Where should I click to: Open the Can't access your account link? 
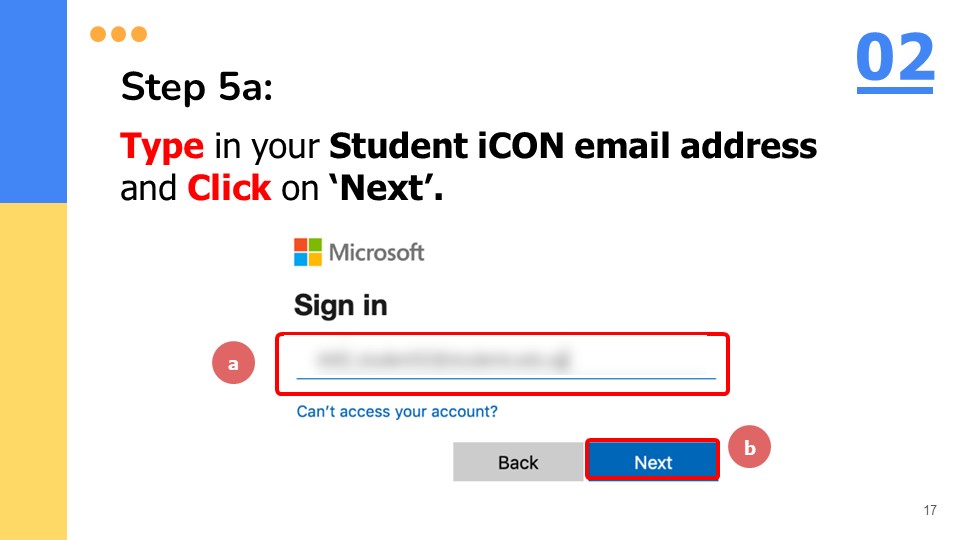coord(397,411)
